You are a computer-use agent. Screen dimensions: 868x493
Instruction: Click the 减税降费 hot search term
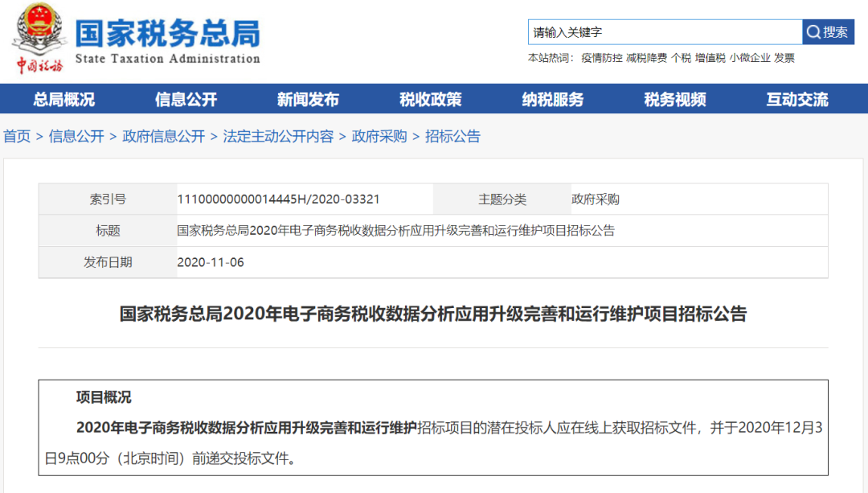tap(646, 58)
